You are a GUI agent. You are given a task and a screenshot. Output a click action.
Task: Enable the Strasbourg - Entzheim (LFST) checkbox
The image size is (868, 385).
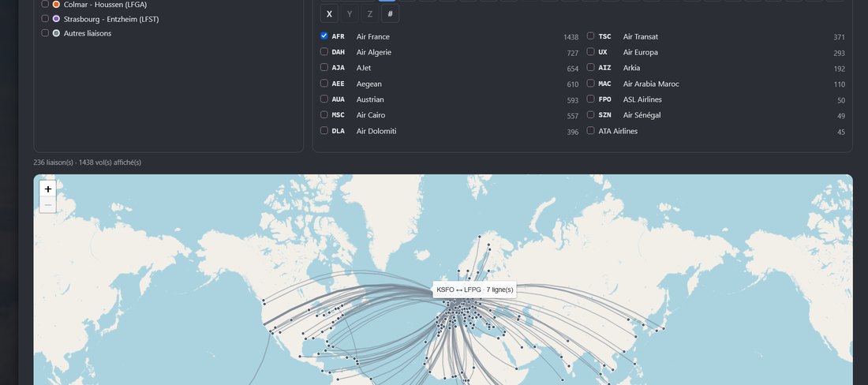click(46, 18)
